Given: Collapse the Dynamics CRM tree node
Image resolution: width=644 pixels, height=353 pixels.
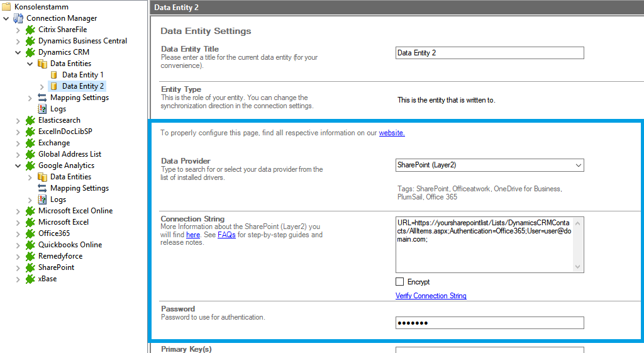Looking at the screenshot, I should coord(18,52).
